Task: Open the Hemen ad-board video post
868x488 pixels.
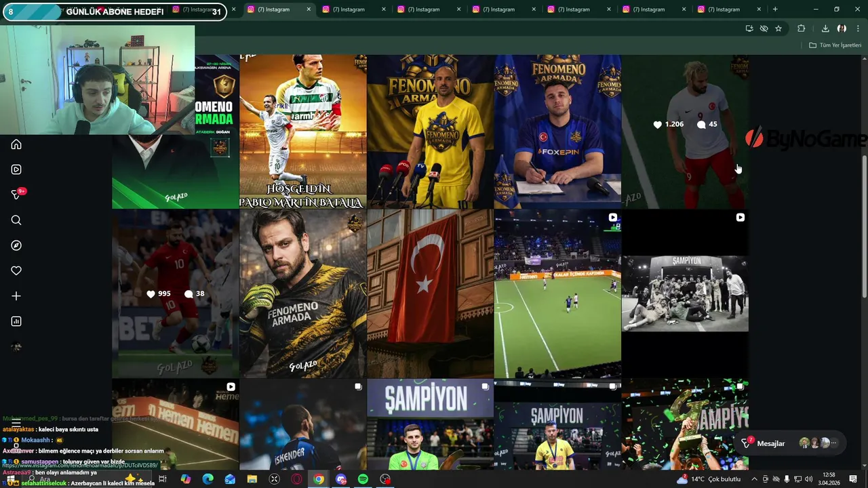Action: [175, 424]
